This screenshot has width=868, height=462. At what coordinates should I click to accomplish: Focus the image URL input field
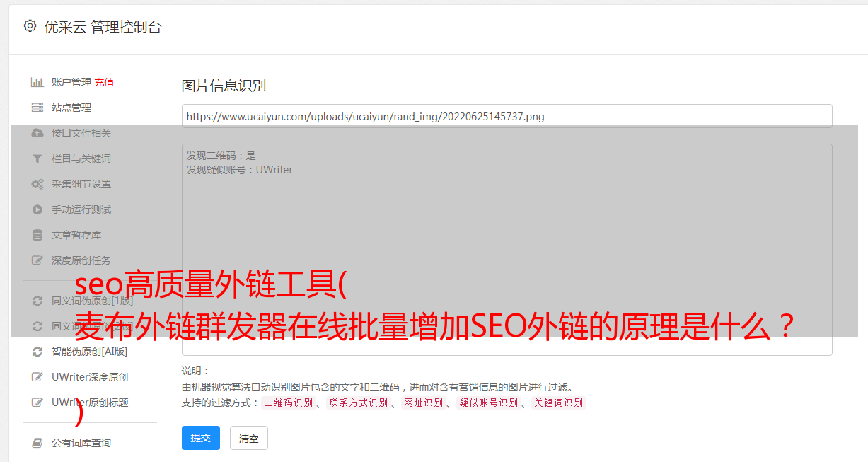(507, 116)
